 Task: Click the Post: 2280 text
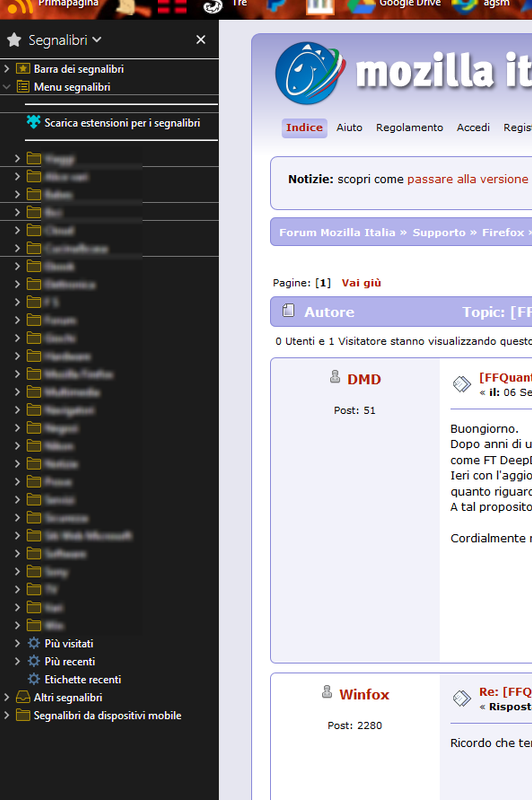354,725
